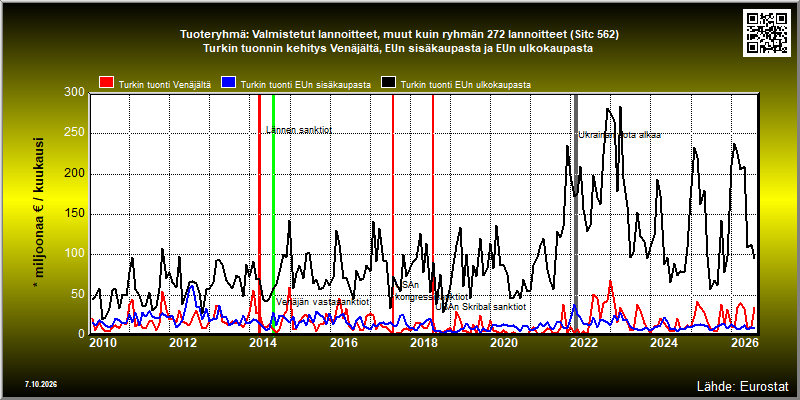Click the x-axis year 2014
Viewport: 800px width, 400px height.
(x=263, y=342)
